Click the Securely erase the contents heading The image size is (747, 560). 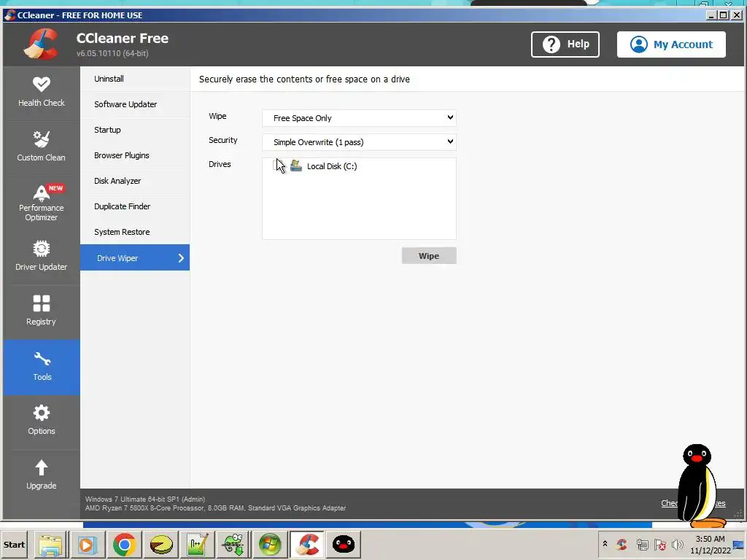(x=304, y=79)
